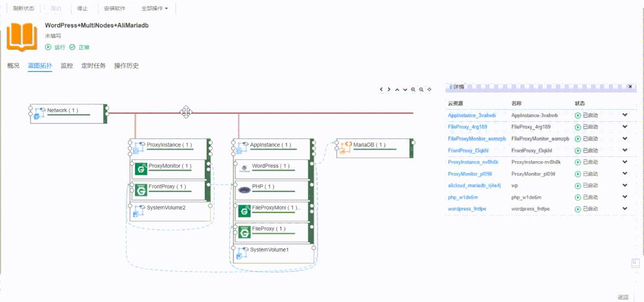Click the 状态 column header
The image size is (644, 302).
coord(580,103)
